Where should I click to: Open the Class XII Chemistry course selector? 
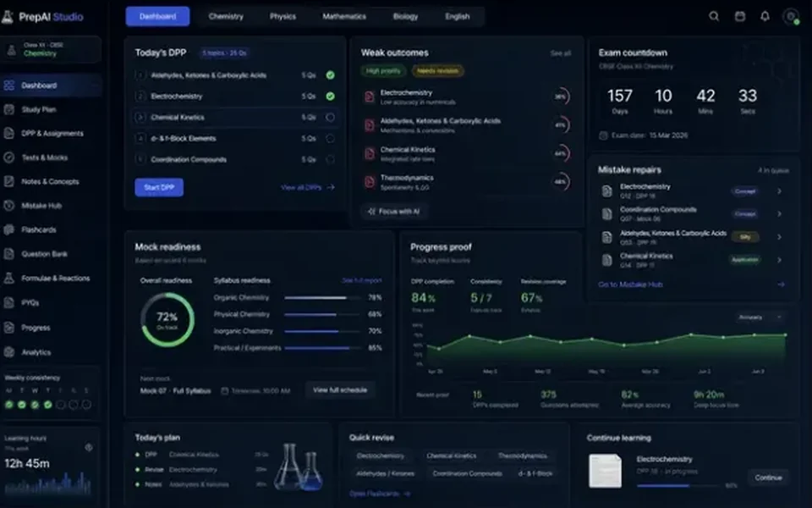[x=50, y=49]
